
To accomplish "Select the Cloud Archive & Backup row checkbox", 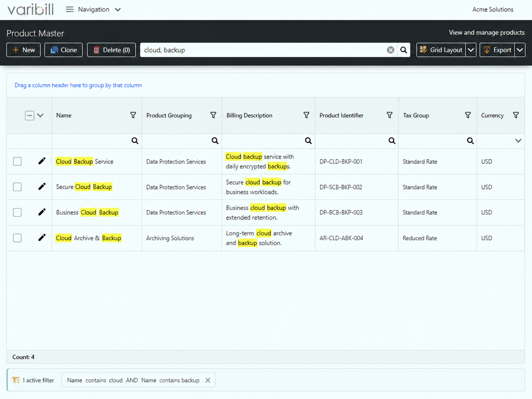I will click(17, 238).
